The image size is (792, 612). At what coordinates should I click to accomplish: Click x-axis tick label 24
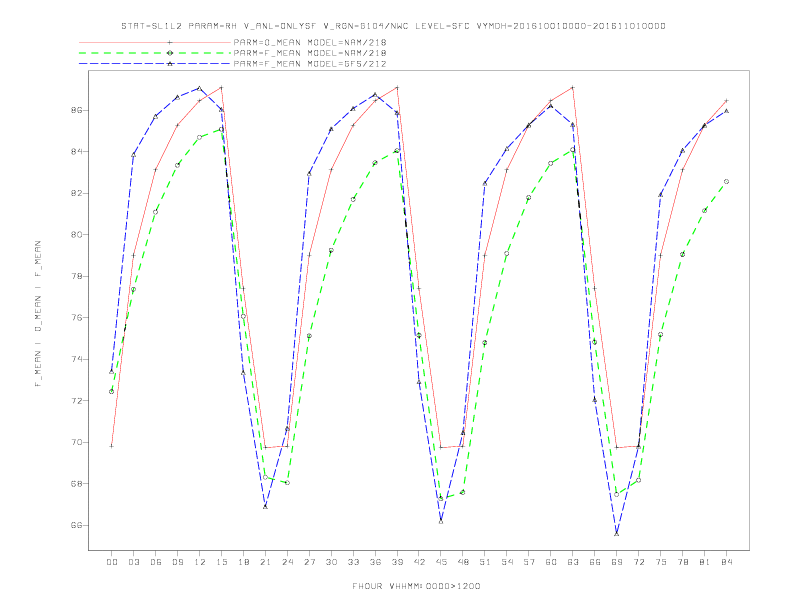287,562
